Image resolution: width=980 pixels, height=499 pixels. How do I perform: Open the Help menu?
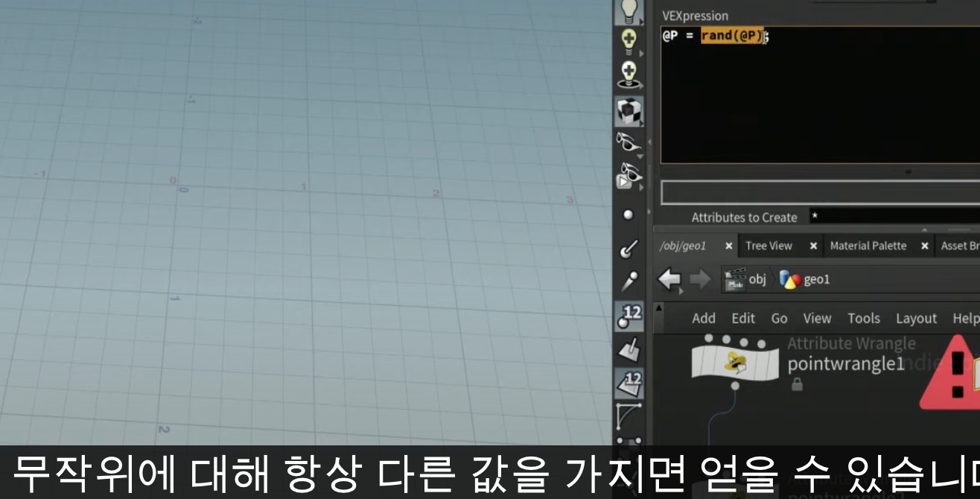(x=966, y=318)
